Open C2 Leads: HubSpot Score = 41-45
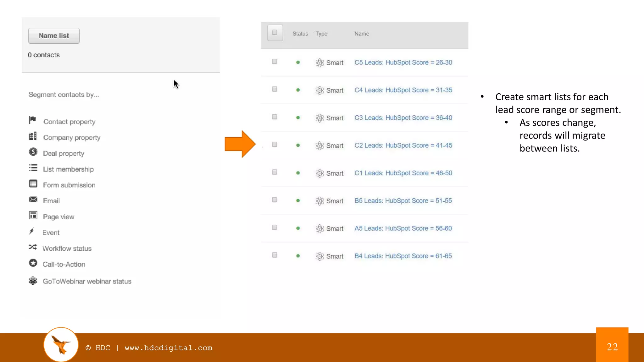 click(x=403, y=145)
